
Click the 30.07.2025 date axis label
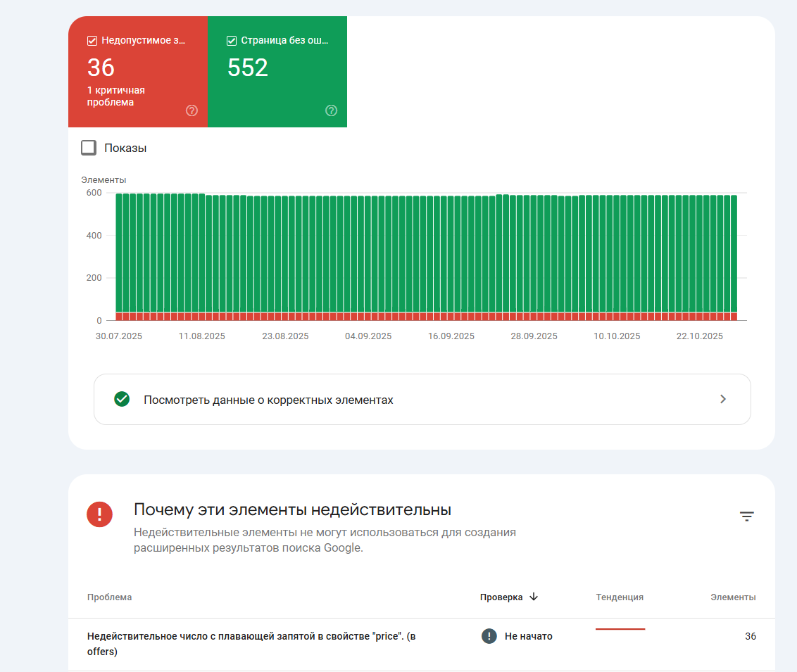pos(119,336)
